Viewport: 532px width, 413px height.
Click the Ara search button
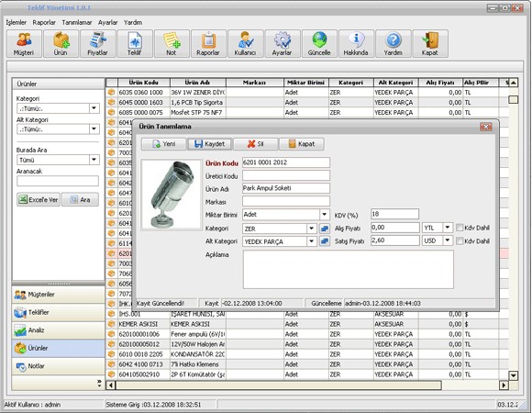(80, 199)
